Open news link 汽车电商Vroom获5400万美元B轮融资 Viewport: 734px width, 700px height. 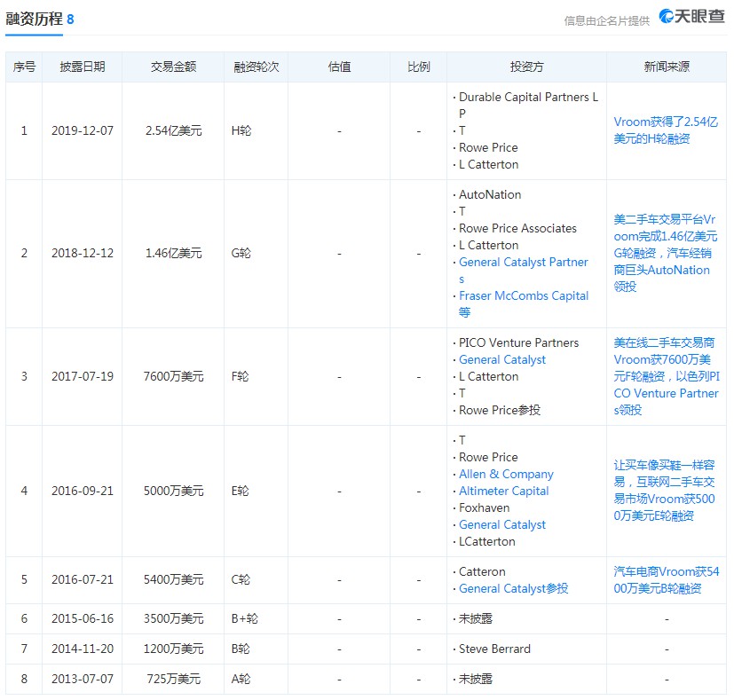(x=667, y=580)
